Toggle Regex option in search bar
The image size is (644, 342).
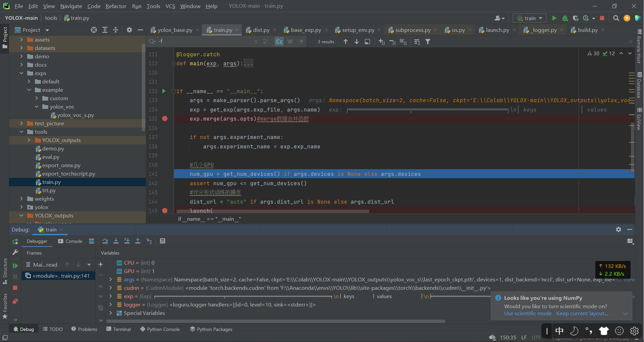tap(301, 42)
